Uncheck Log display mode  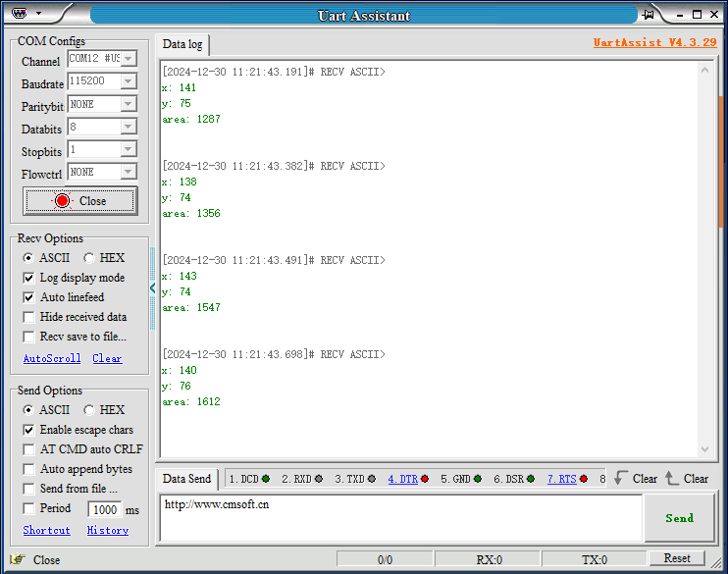coord(28,278)
